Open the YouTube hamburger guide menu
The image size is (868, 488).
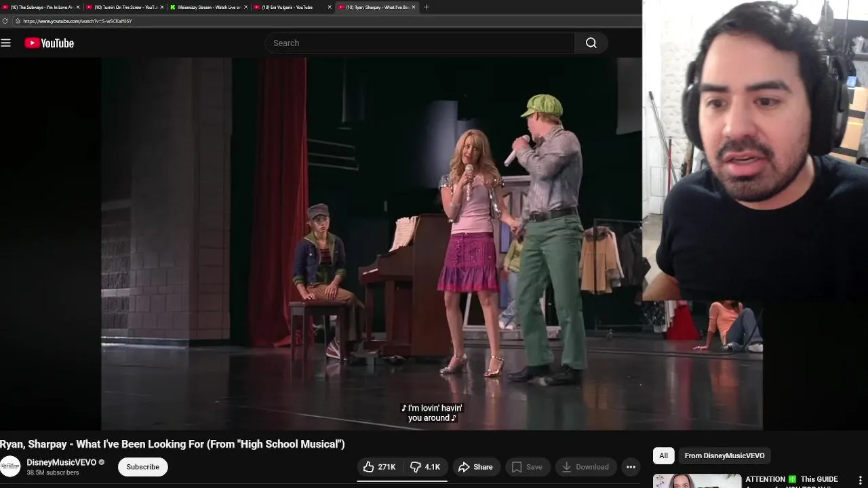[6, 43]
